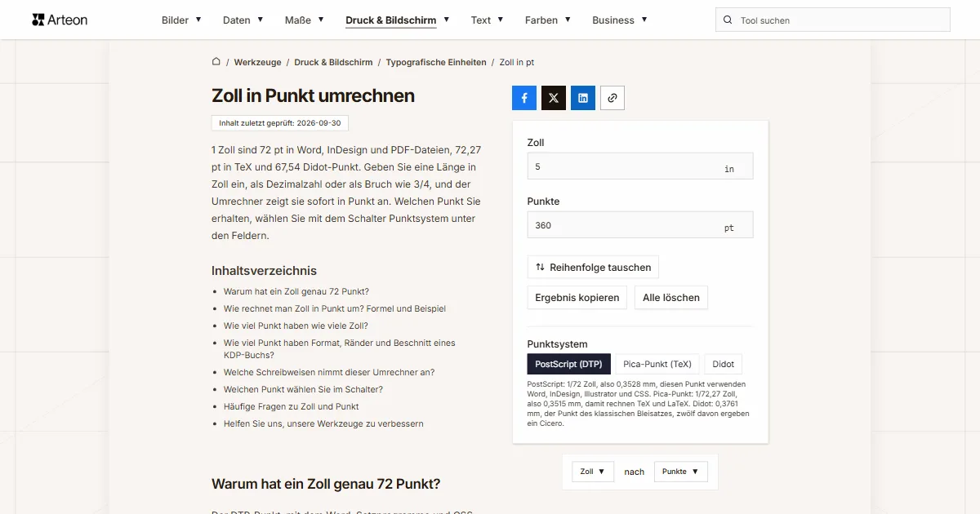Viewport: 980px width, 514px height.
Task: Expand the Bilder menu
Action: 181,20
